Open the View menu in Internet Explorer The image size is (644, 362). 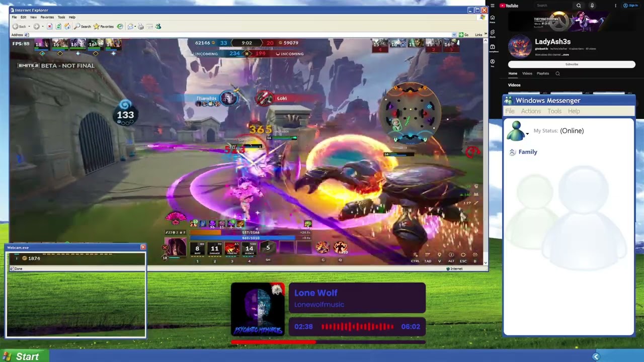[x=33, y=17]
